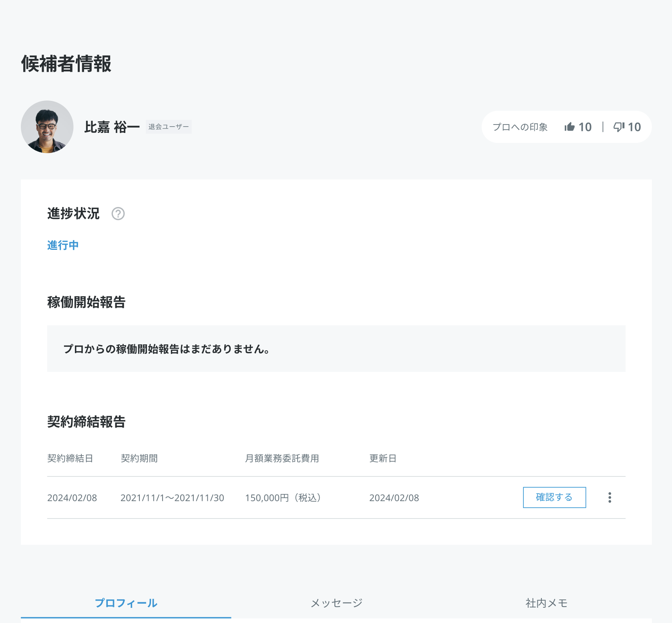The height and width of the screenshot is (623, 672).
Task: Click the thumbs down icon
Action: pos(619,127)
